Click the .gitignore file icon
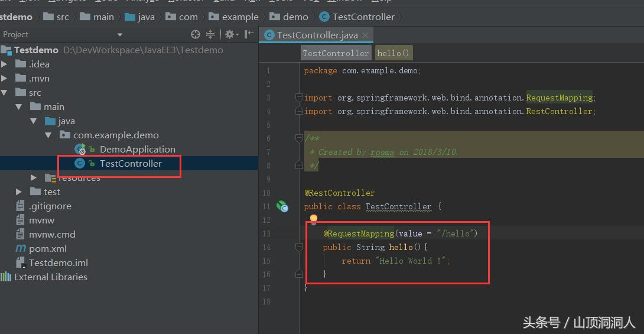 coord(20,206)
